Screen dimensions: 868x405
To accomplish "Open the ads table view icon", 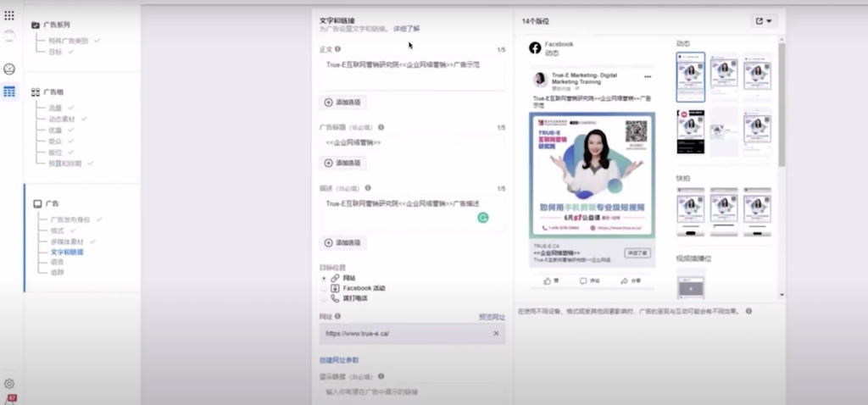I will (x=8, y=92).
